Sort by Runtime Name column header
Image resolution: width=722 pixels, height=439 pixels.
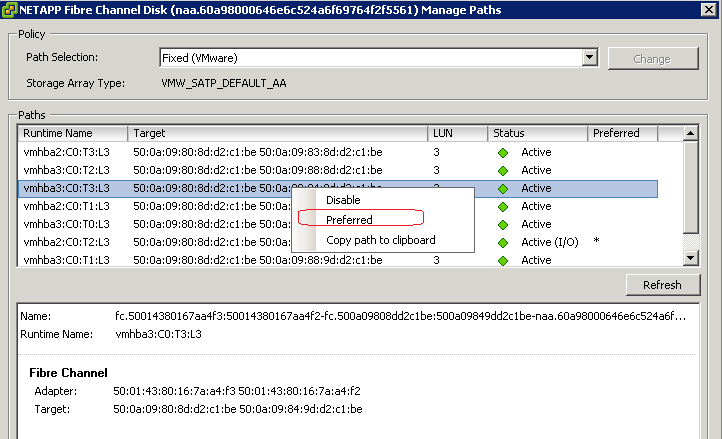[x=73, y=133]
